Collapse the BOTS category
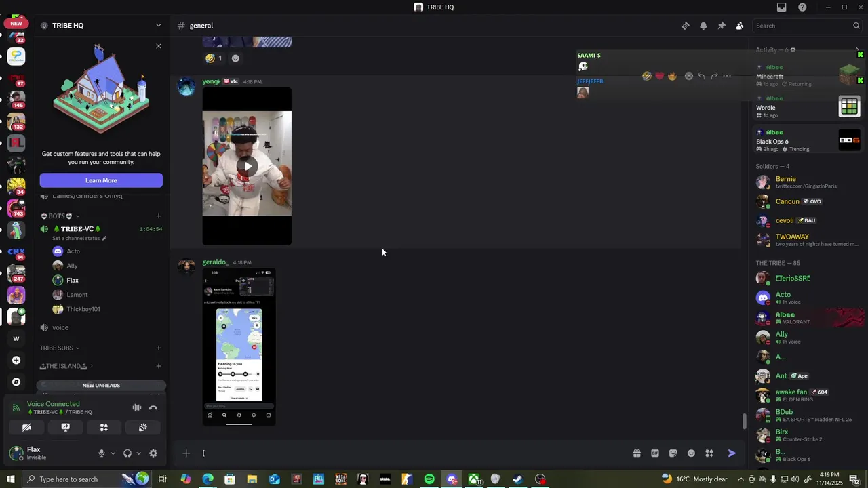This screenshot has height=488, width=868. (60, 216)
